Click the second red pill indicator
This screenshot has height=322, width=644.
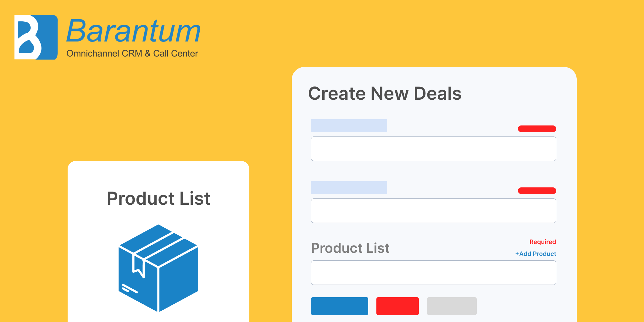[537, 191]
